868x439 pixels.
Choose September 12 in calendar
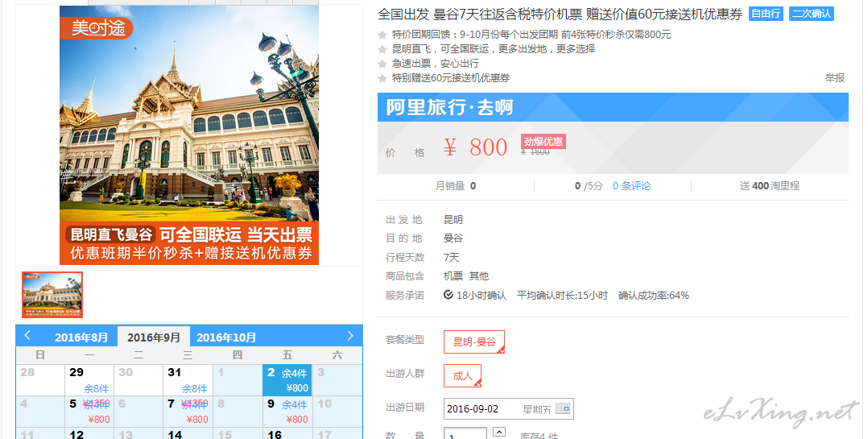(x=89, y=433)
